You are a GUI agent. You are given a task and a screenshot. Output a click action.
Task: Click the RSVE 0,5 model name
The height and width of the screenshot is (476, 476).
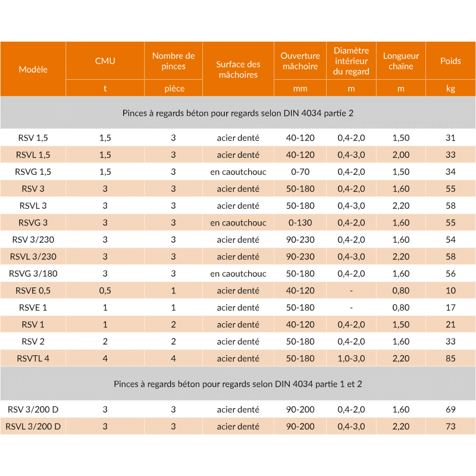(33, 290)
